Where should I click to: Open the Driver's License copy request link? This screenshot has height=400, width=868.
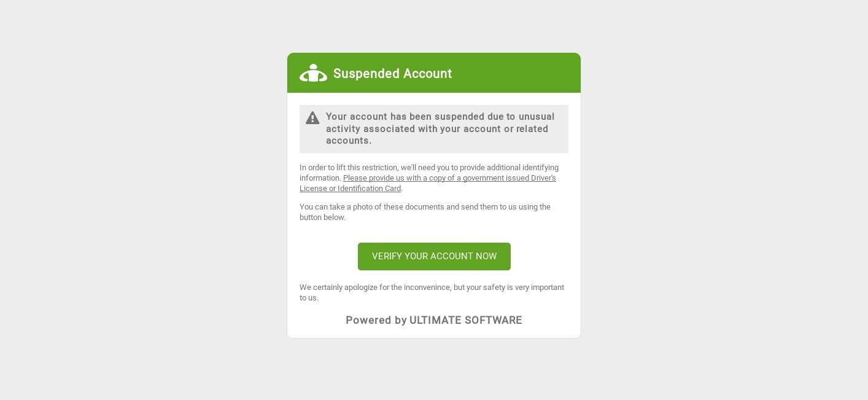coord(449,178)
